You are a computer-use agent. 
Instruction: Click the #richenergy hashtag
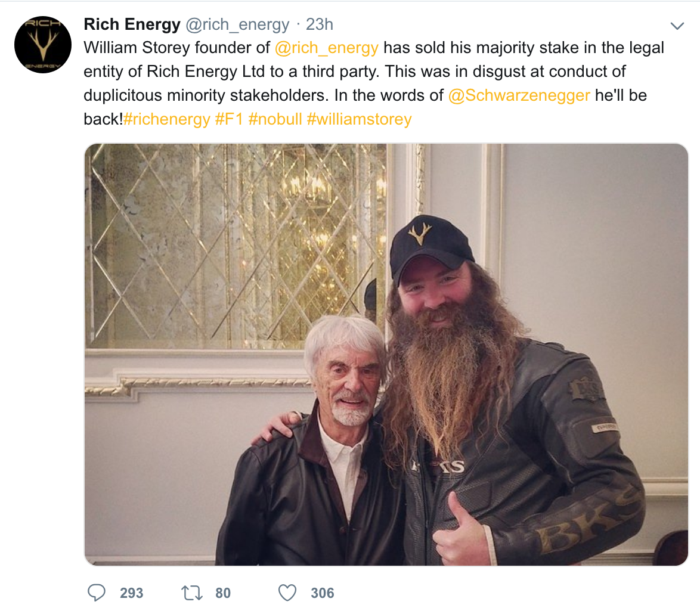(166, 119)
